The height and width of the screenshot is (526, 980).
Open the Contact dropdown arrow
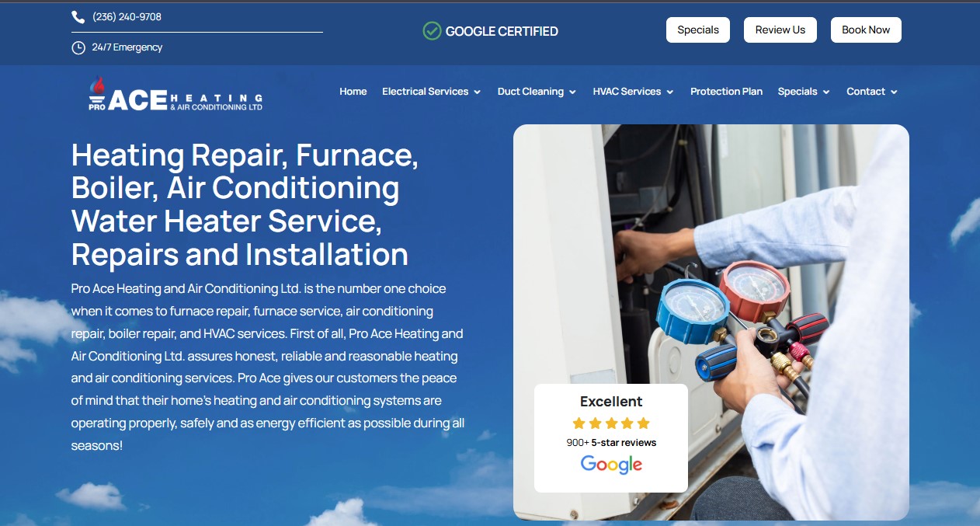894,92
